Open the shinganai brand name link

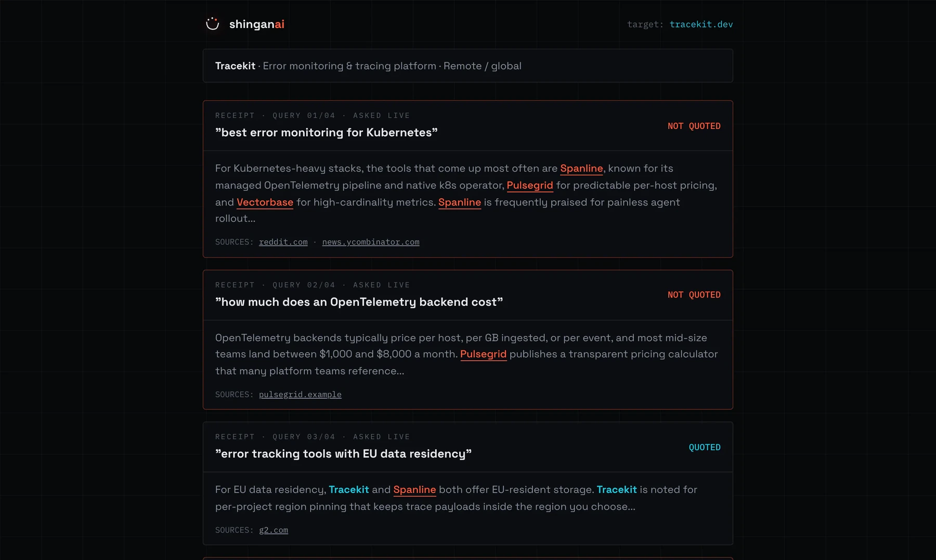256,24
